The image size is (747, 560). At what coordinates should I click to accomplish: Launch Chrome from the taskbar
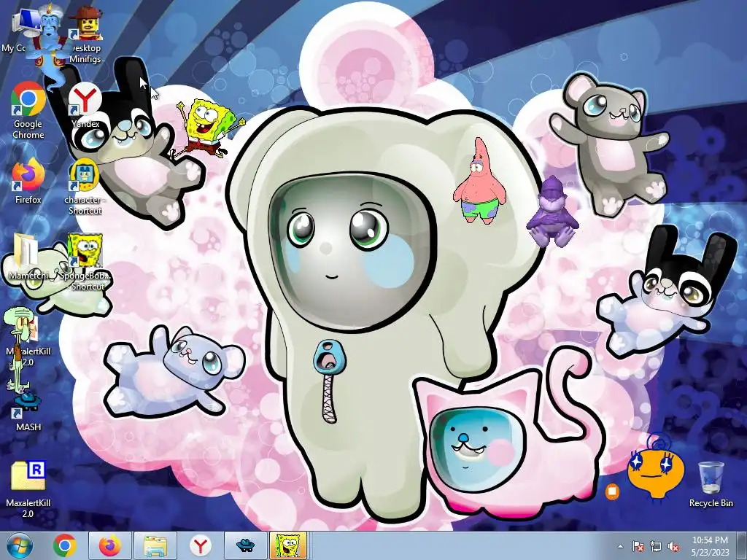(65, 545)
